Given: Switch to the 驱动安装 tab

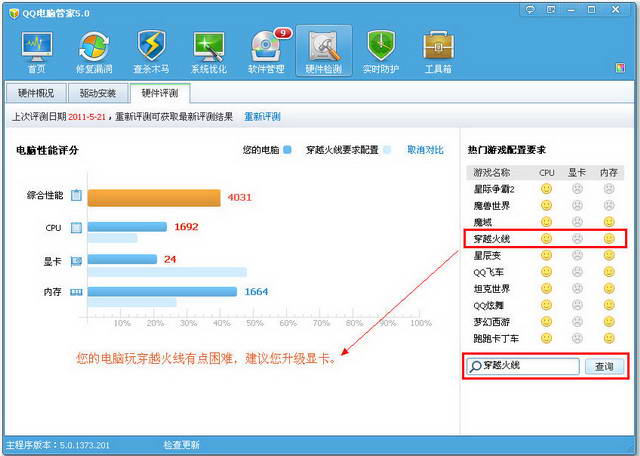Looking at the screenshot, I should (98, 93).
